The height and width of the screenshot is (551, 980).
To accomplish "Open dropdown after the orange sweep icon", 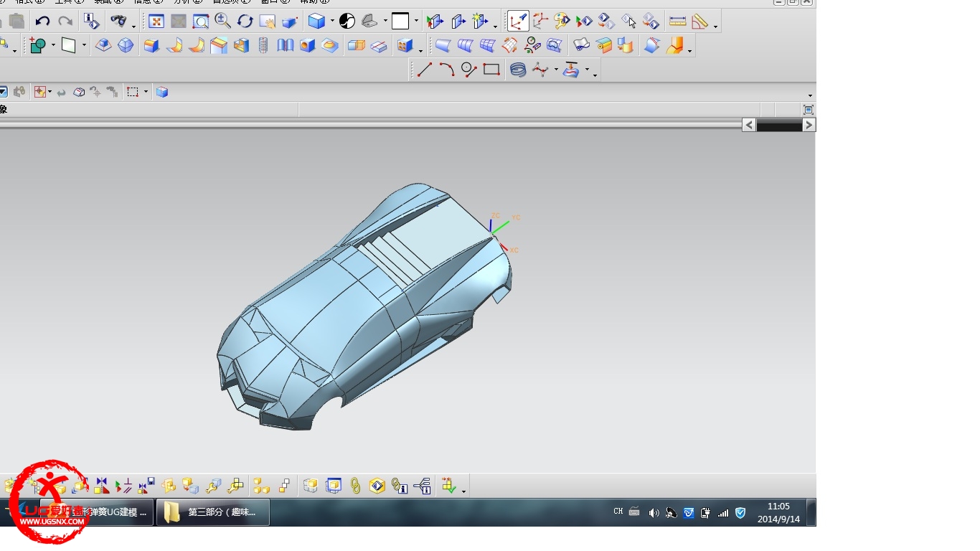I will click(689, 51).
